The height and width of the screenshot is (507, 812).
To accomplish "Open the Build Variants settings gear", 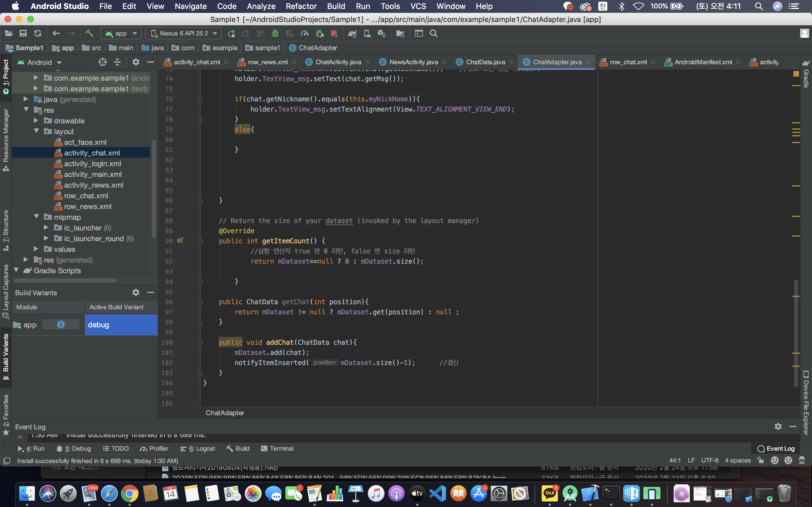I will pos(136,292).
